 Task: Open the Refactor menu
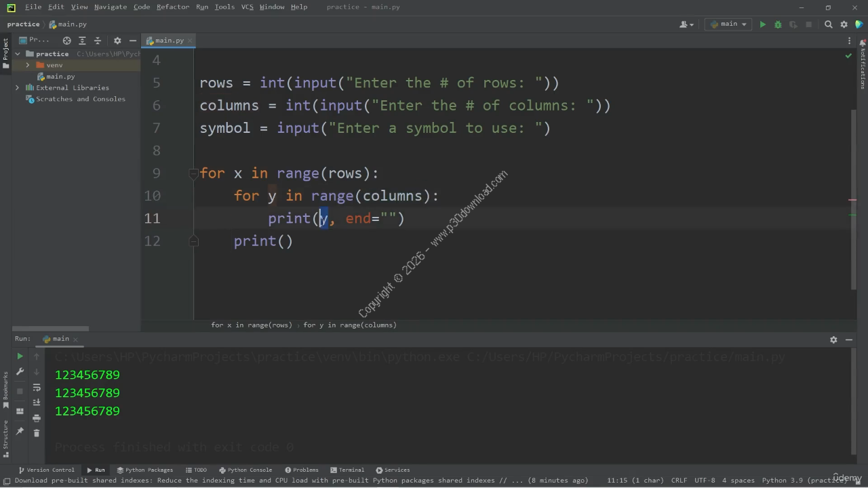point(173,7)
